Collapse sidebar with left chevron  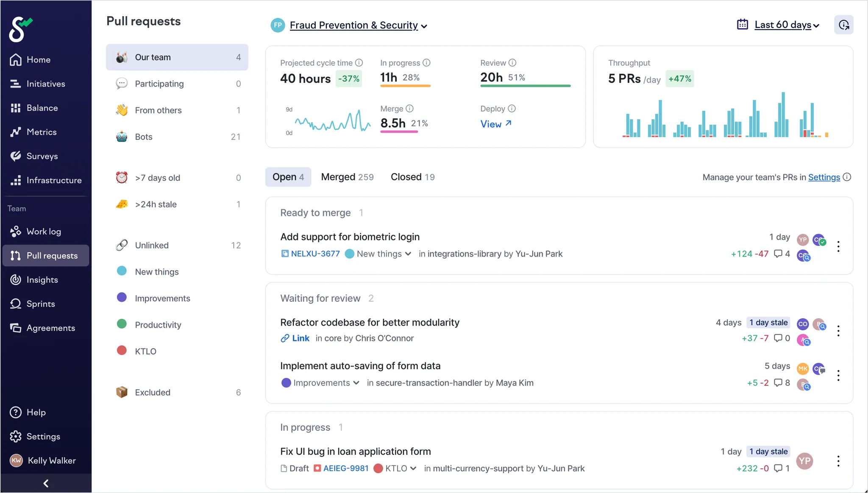pos(46,483)
